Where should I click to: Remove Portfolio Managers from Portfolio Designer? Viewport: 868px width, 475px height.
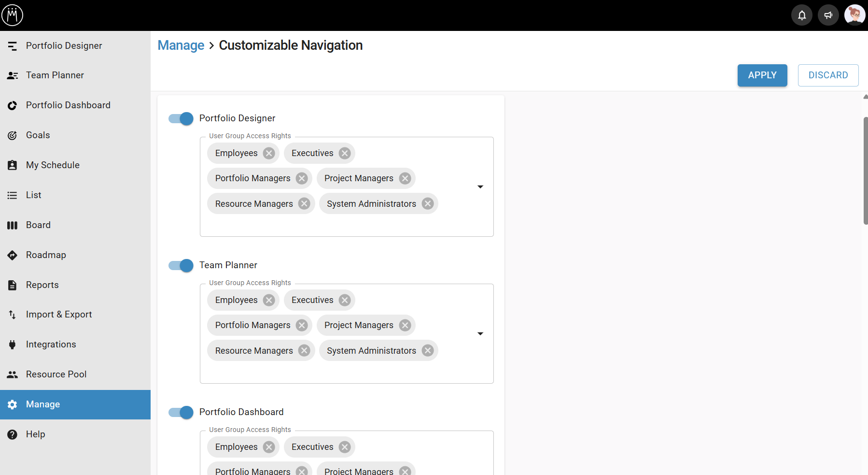click(x=302, y=178)
